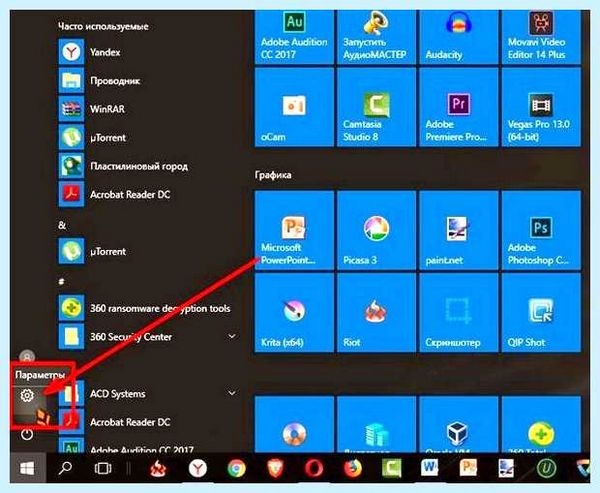Click the & letter index header

tap(62, 225)
